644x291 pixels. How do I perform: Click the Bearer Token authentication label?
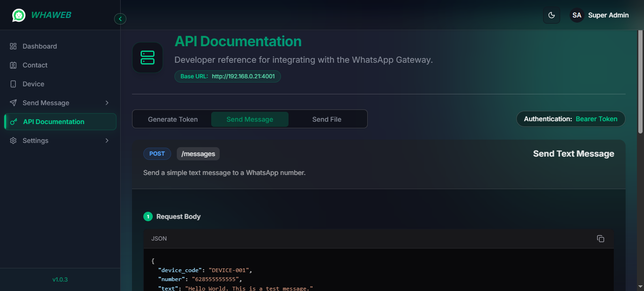click(x=596, y=119)
